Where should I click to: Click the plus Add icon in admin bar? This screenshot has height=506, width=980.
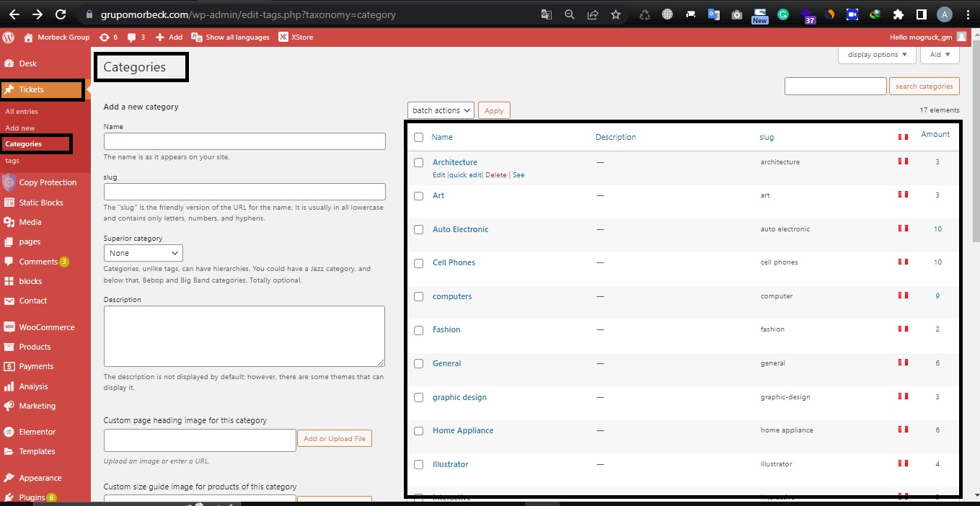pos(160,37)
